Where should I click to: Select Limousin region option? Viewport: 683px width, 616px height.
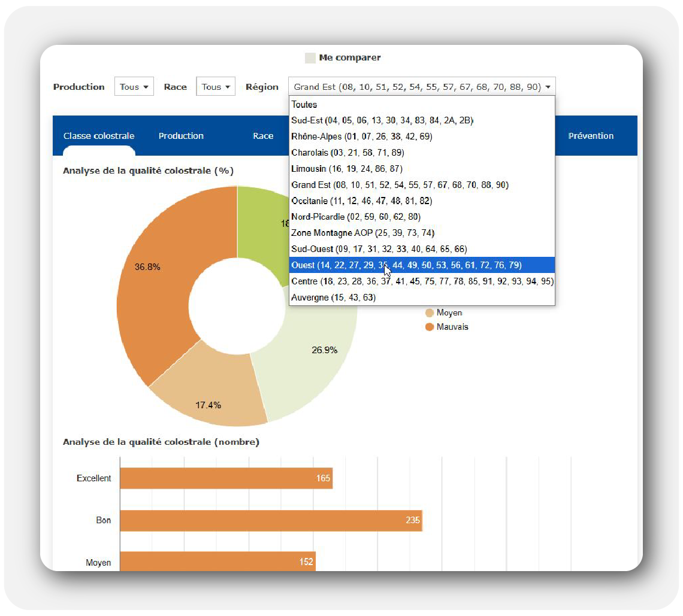(346, 169)
